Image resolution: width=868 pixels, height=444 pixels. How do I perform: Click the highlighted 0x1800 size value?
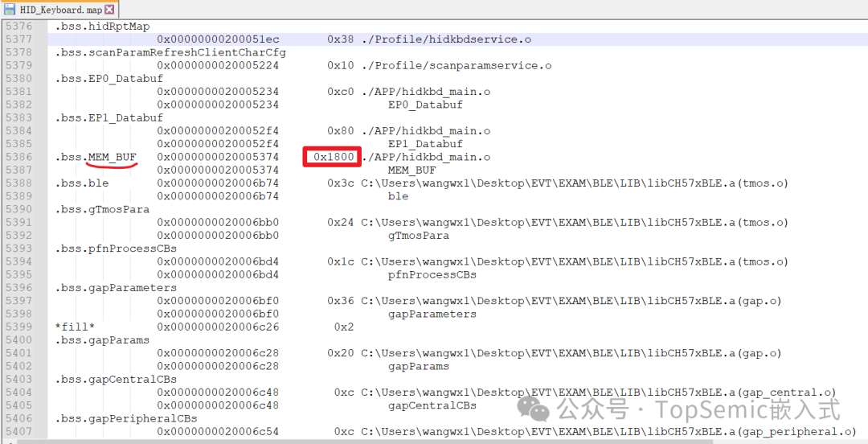click(334, 157)
